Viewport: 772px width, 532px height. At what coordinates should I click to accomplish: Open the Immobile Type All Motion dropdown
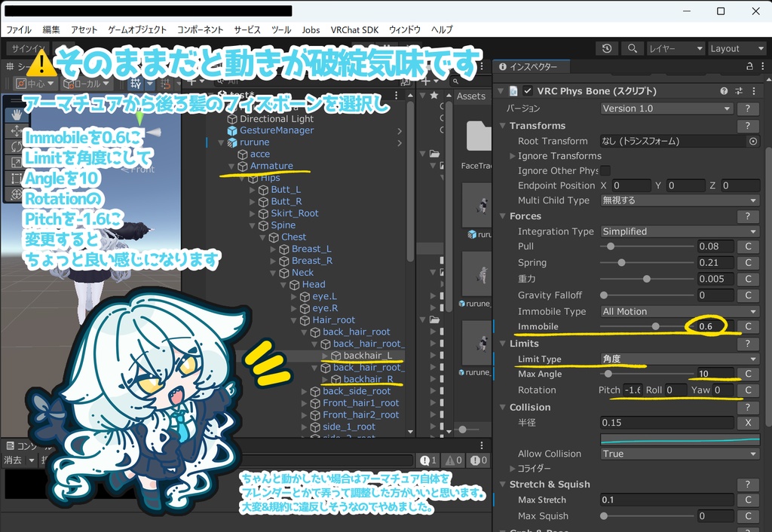(x=679, y=311)
